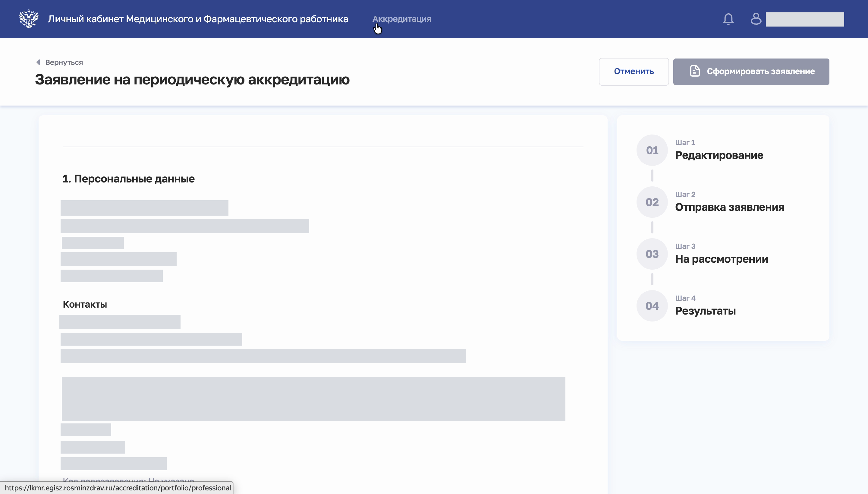Image resolution: width=868 pixels, height=494 pixels.
Task: Click the back arrow beside Вернуться
Action: pyautogui.click(x=38, y=62)
